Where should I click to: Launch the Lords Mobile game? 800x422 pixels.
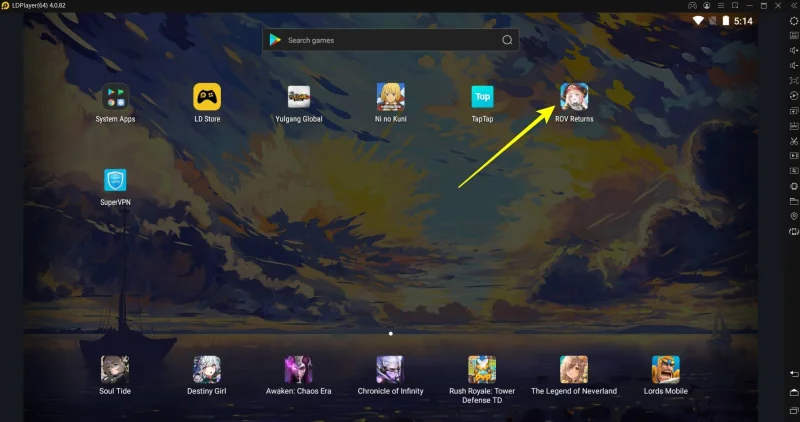[666, 369]
